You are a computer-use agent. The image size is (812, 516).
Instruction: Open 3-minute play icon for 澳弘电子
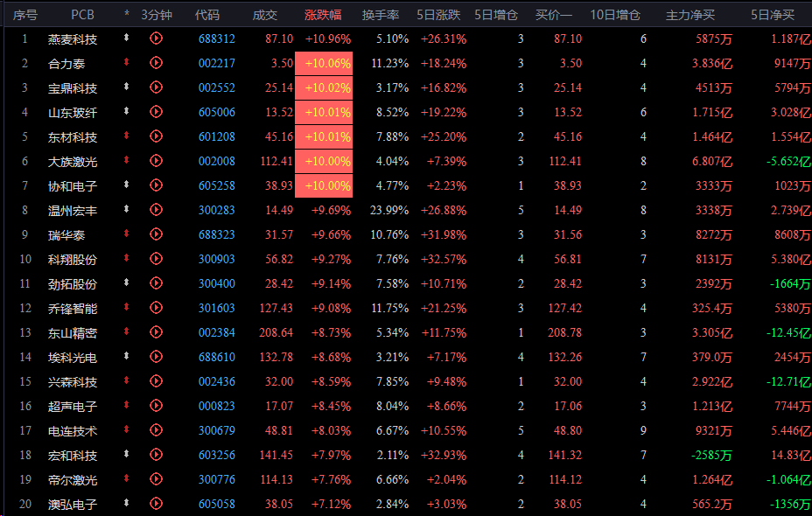coord(156,504)
